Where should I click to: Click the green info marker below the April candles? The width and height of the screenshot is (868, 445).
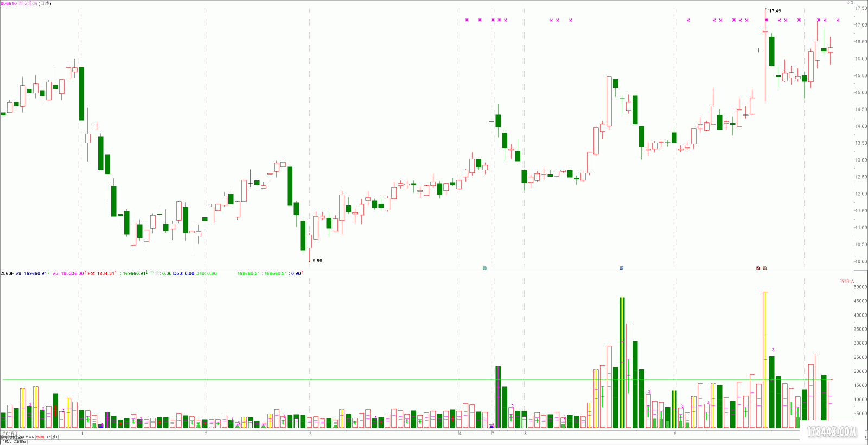(x=484, y=268)
